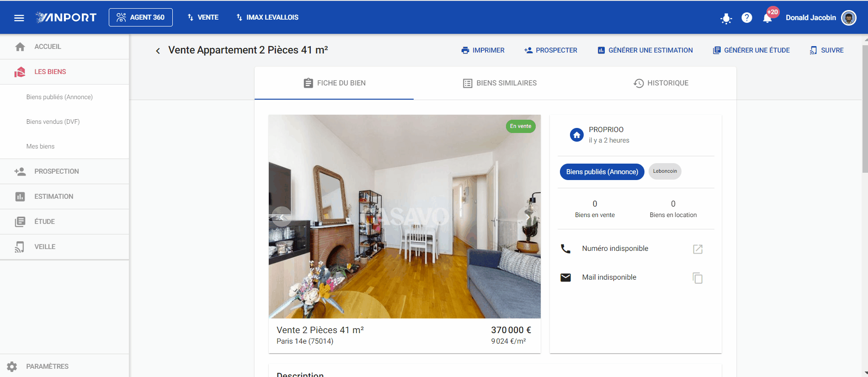The width and height of the screenshot is (868, 377).
Task: Show the previous apartment photo
Action: point(282,217)
